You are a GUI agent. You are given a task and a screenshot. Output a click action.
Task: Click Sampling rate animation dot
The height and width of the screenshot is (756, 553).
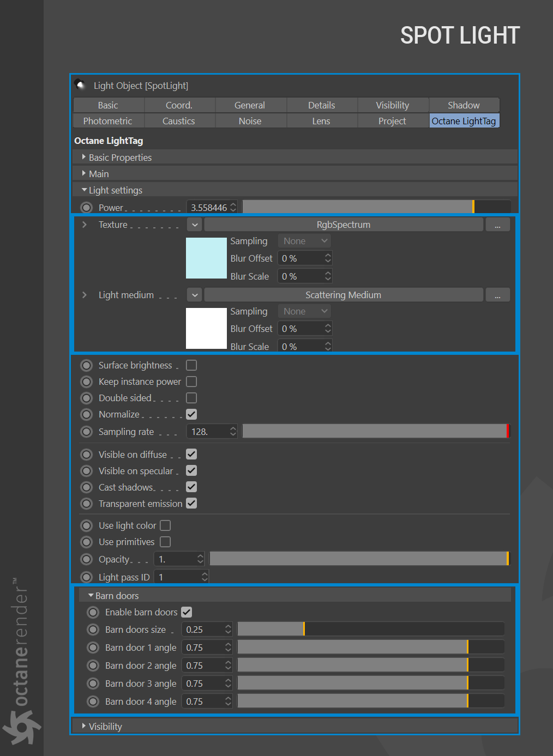point(86,432)
